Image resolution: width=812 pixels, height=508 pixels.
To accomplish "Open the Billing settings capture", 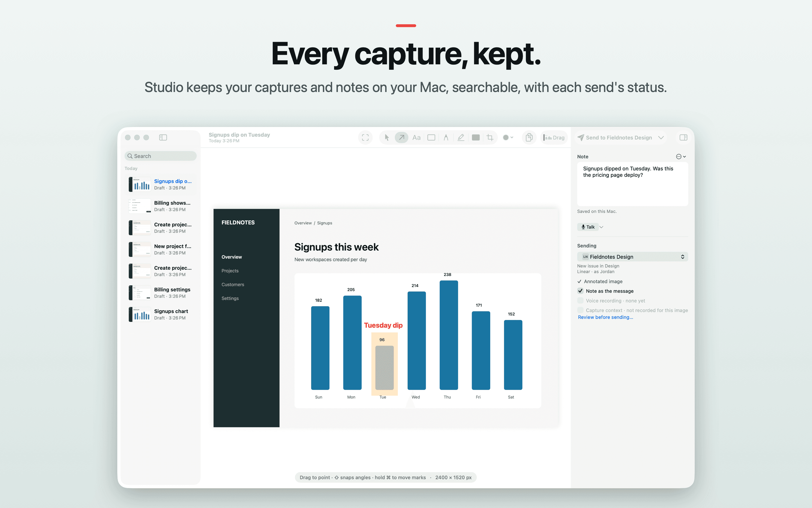I will pos(161,293).
